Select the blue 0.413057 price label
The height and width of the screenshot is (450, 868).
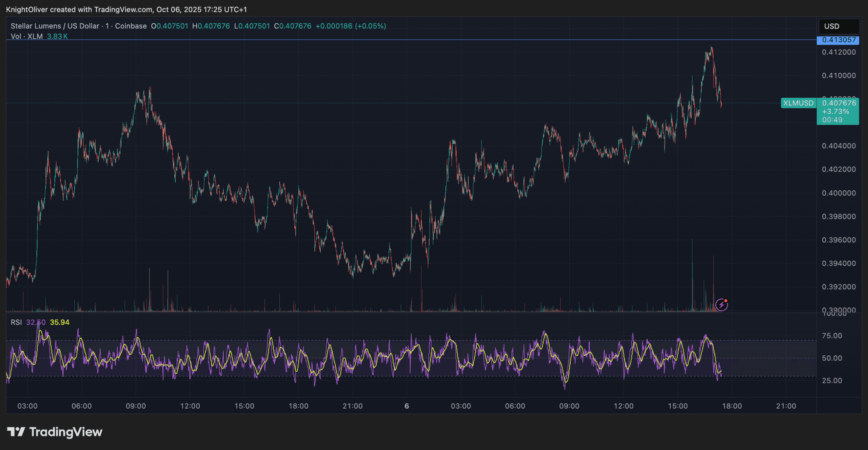[839, 40]
